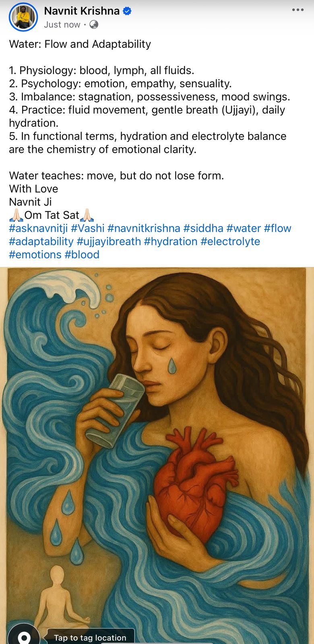Image resolution: width=314 pixels, height=644 pixels.
Task: Open the Navnit Krishna profile name
Action: point(82,11)
